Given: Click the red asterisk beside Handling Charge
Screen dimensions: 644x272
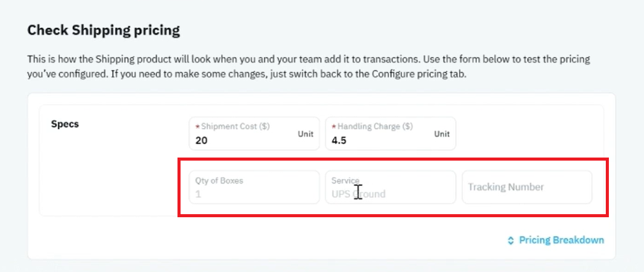Looking at the screenshot, I should click(333, 127).
